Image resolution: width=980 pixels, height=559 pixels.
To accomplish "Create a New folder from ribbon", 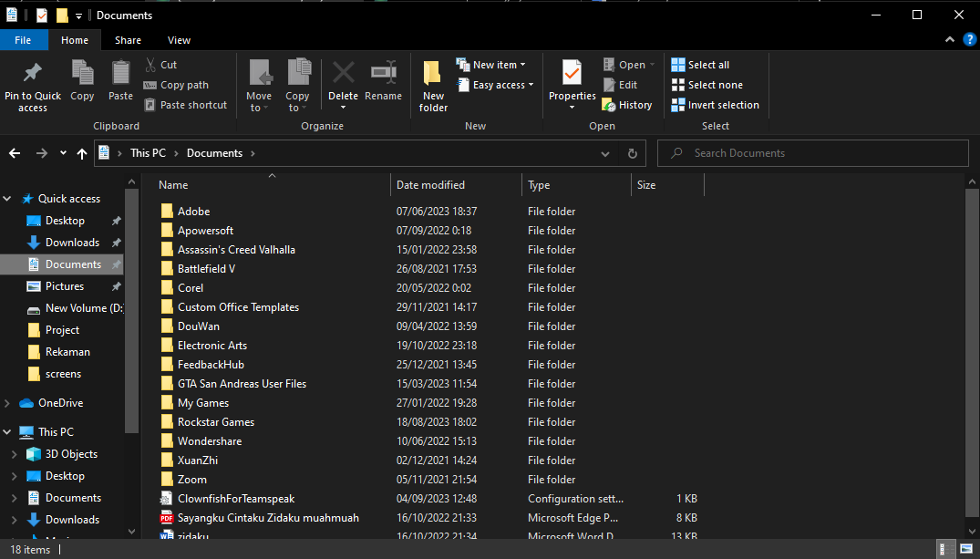I will pos(433,87).
